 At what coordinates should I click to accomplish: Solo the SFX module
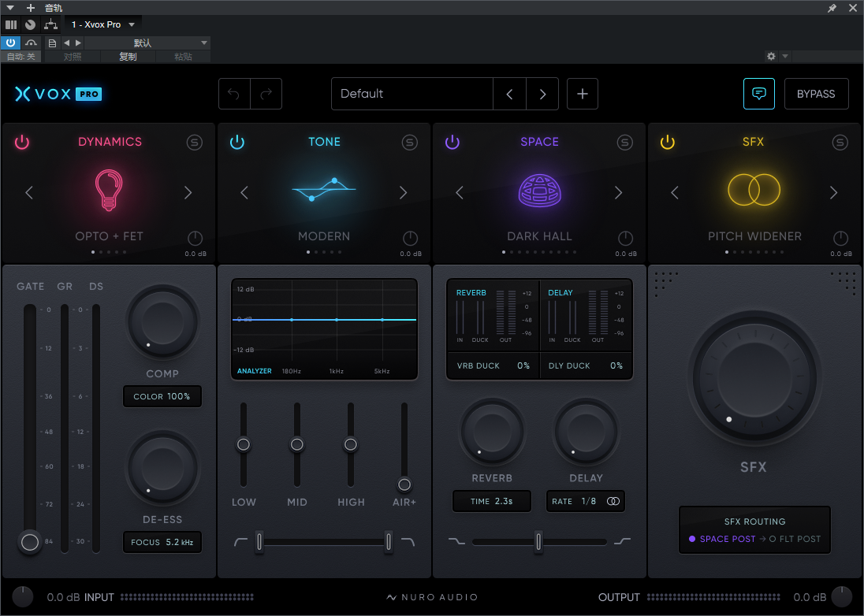tap(840, 143)
